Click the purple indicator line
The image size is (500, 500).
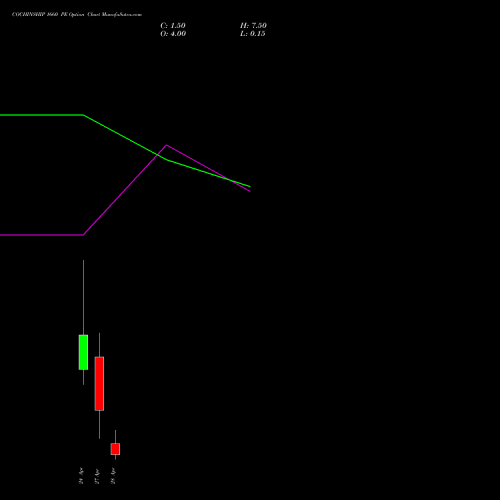tap(125, 190)
